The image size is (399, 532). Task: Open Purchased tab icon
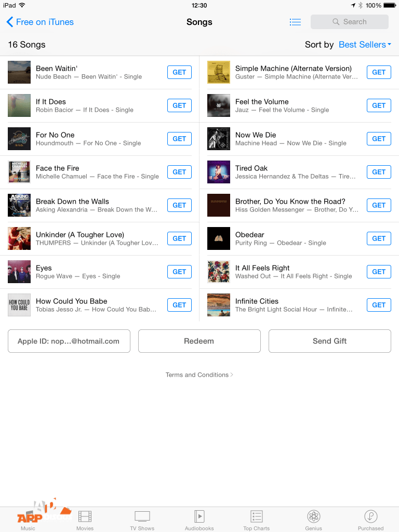371,516
